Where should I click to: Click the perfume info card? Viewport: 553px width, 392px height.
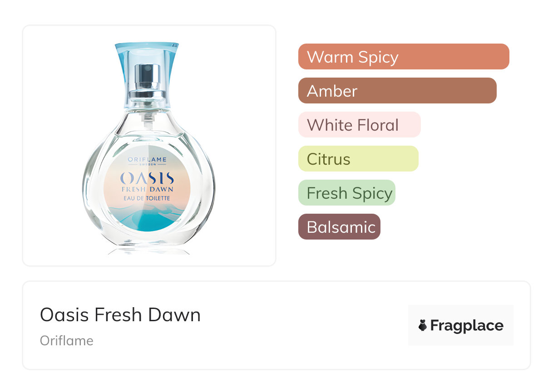click(x=276, y=325)
